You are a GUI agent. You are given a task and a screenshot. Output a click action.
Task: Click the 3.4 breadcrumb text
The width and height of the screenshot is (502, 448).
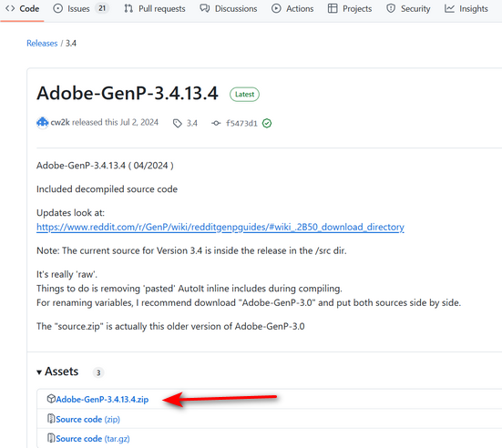(x=71, y=43)
